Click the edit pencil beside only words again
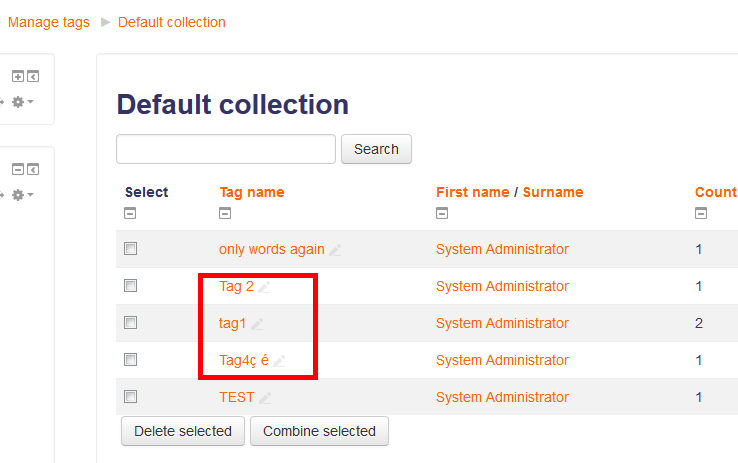The width and height of the screenshot is (738, 463). (x=335, y=250)
